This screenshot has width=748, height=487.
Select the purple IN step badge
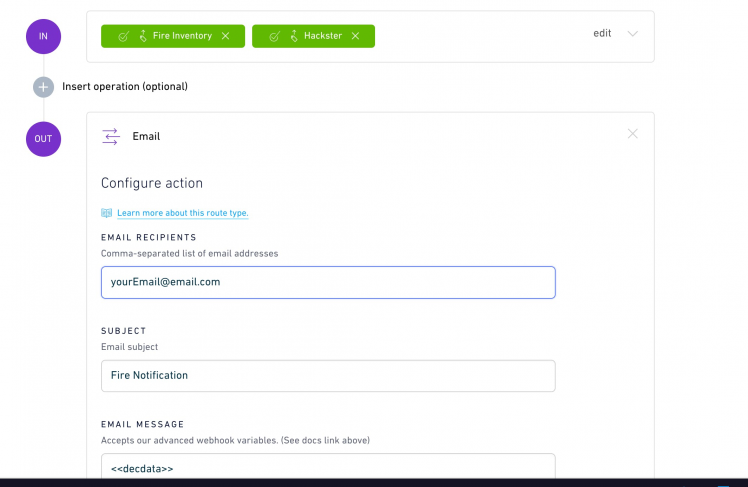point(43,37)
